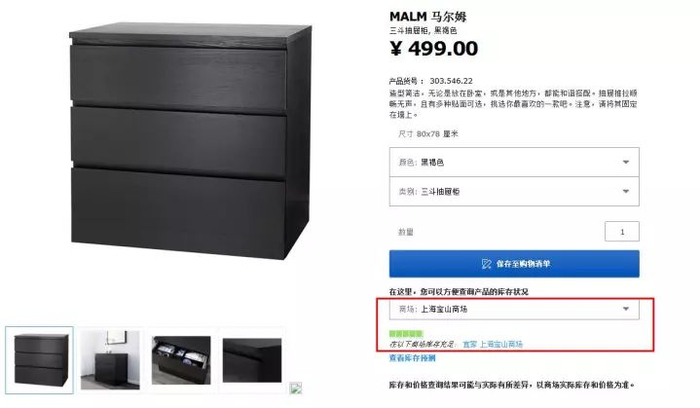Click the 数量 quantity input field

pyautogui.click(x=622, y=232)
